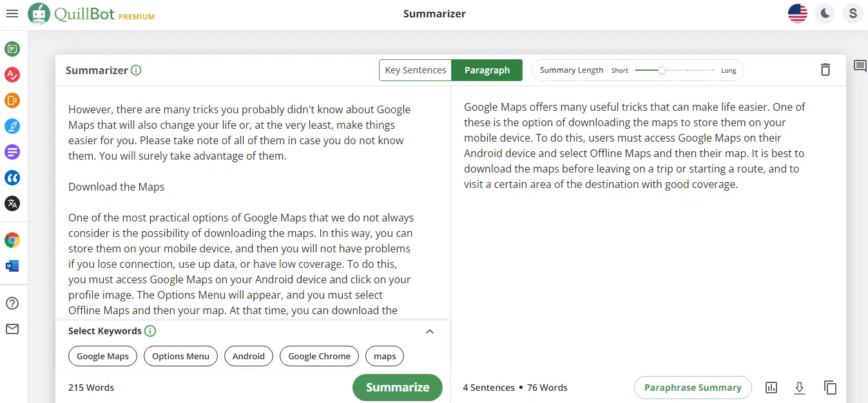Collapse the Select Keywords panel
The width and height of the screenshot is (868, 403).
point(429,331)
